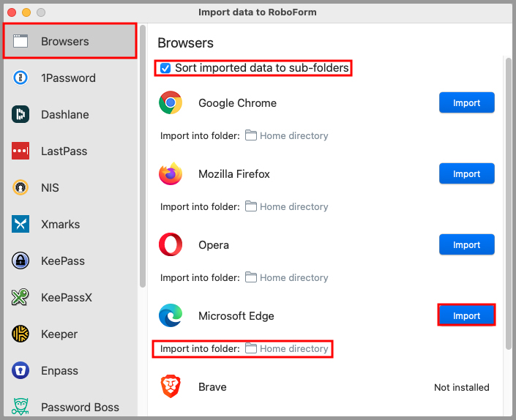Change Mozilla Firefox import folder destination
Screen dimensions: 516x420
286,207
